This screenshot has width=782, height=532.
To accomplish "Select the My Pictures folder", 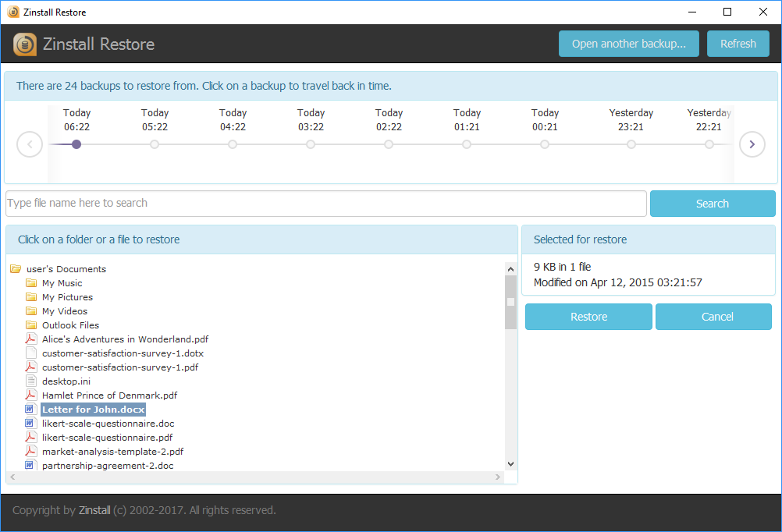I will point(67,297).
